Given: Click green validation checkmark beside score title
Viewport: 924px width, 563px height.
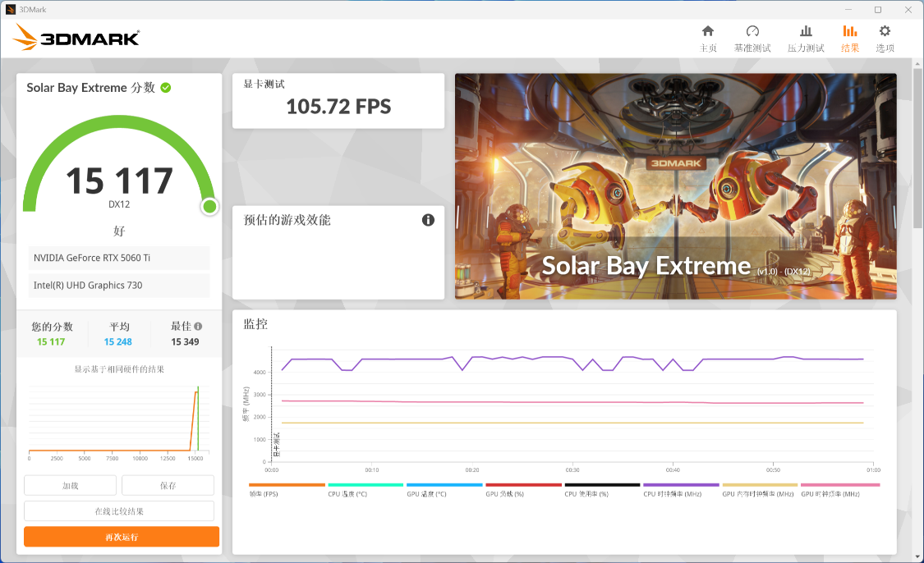Looking at the screenshot, I should (166, 88).
